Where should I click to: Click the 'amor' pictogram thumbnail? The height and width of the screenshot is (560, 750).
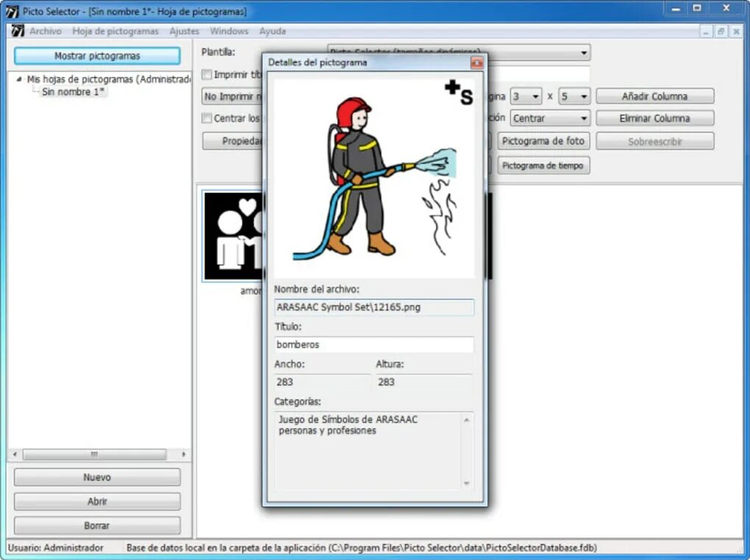pos(233,236)
